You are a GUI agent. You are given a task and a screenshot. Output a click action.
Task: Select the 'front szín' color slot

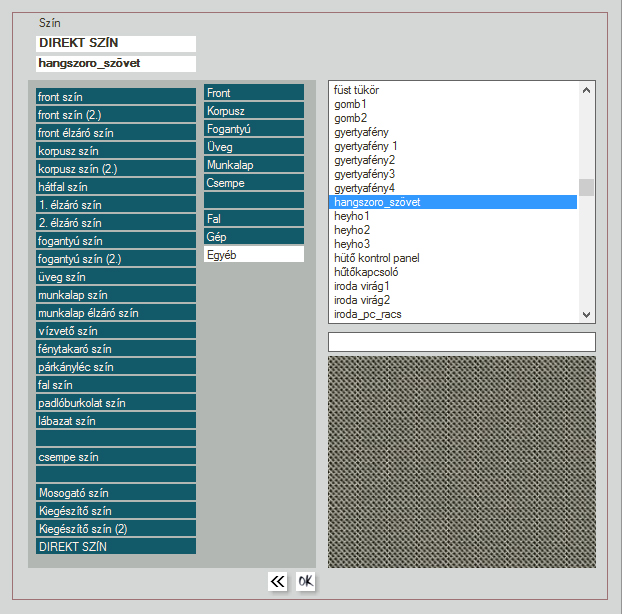click(116, 96)
